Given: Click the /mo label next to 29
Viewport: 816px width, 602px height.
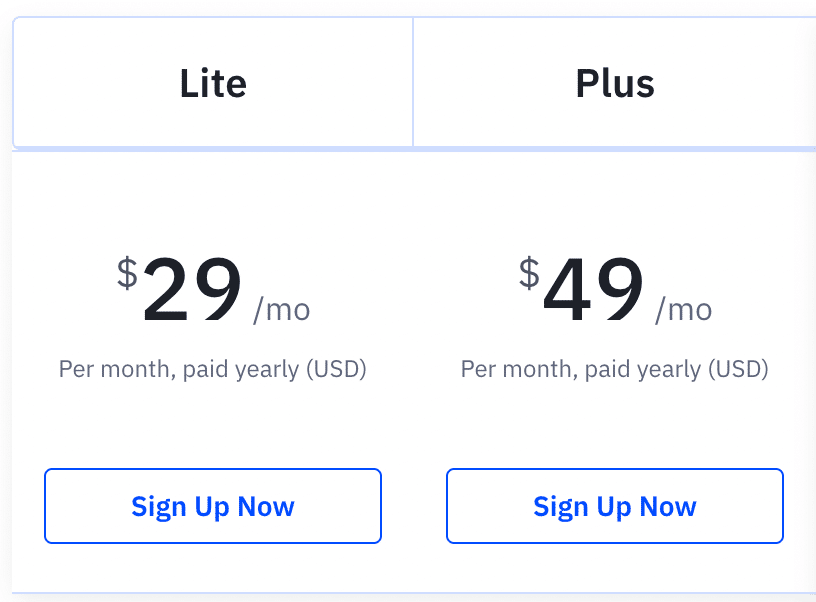Looking at the screenshot, I should (282, 310).
